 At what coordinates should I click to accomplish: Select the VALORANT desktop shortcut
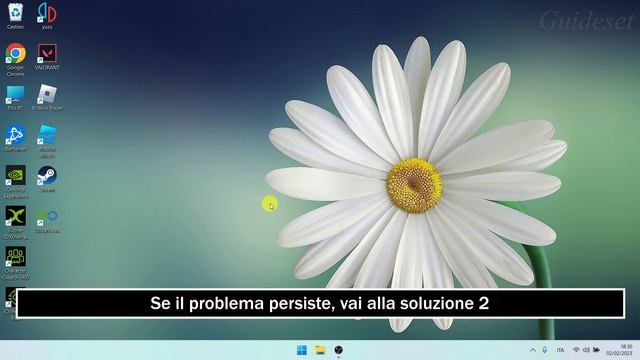47,57
